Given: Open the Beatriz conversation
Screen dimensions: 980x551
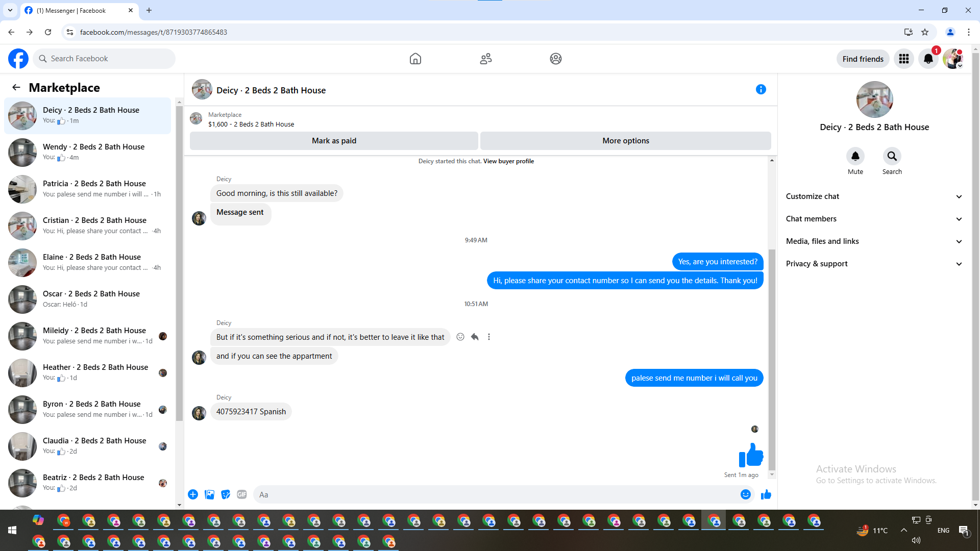Looking at the screenshot, I should tap(88, 483).
